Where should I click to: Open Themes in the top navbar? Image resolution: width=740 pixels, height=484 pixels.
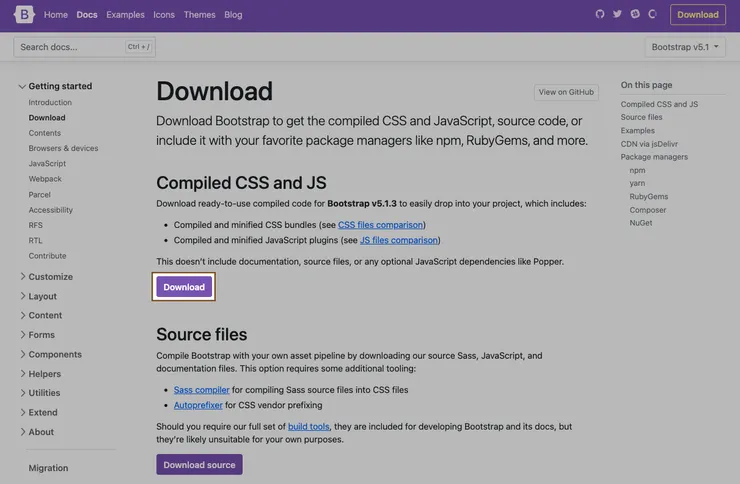pyautogui.click(x=200, y=15)
